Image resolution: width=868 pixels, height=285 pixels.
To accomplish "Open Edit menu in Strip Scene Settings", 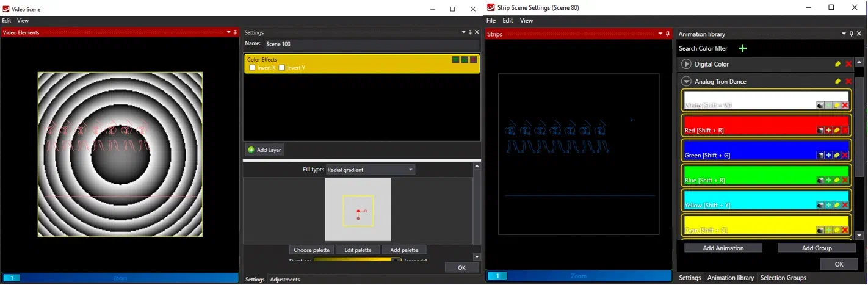I will [x=508, y=20].
